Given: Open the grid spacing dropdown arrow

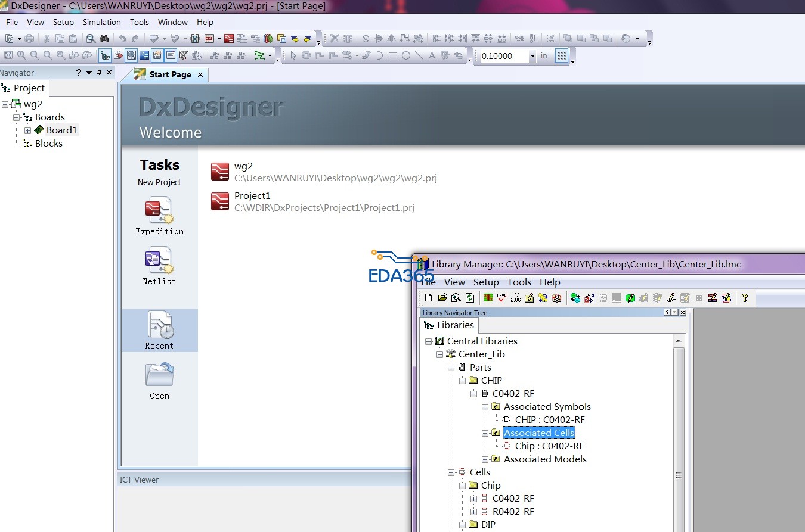Looking at the screenshot, I should (x=532, y=56).
